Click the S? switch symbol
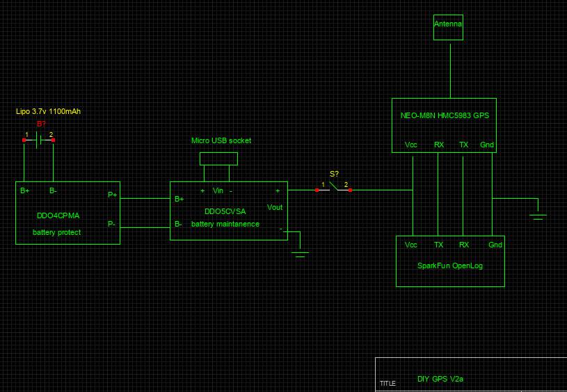This screenshot has width=567, height=392. click(x=334, y=187)
